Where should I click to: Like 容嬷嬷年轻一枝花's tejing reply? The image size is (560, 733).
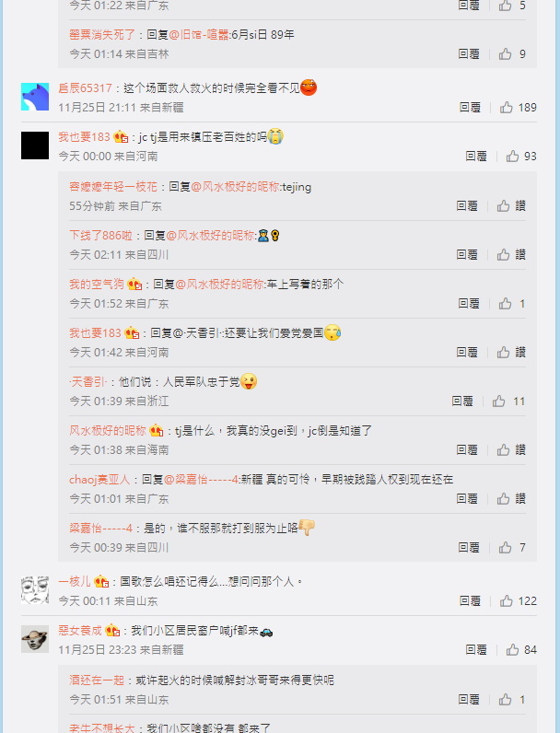504,205
